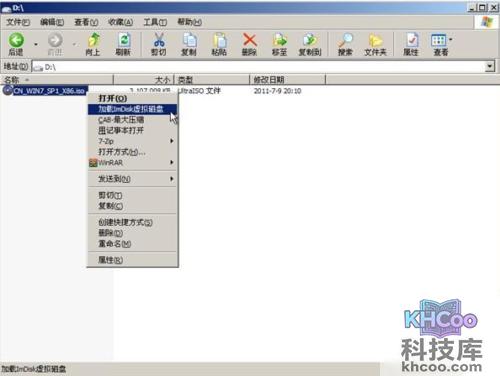Click the Cut (剪切) scissors icon
500x376 pixels.
(159, 40)
